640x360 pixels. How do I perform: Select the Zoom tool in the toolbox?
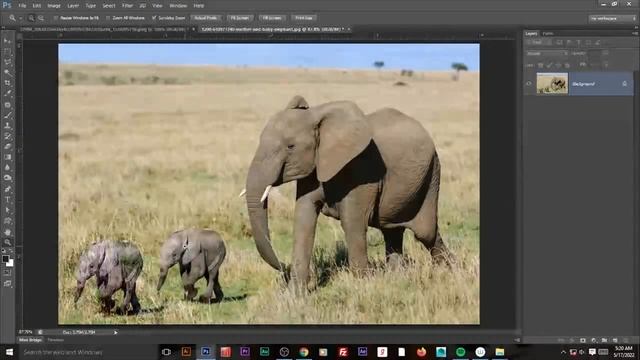tap(7, 242)
